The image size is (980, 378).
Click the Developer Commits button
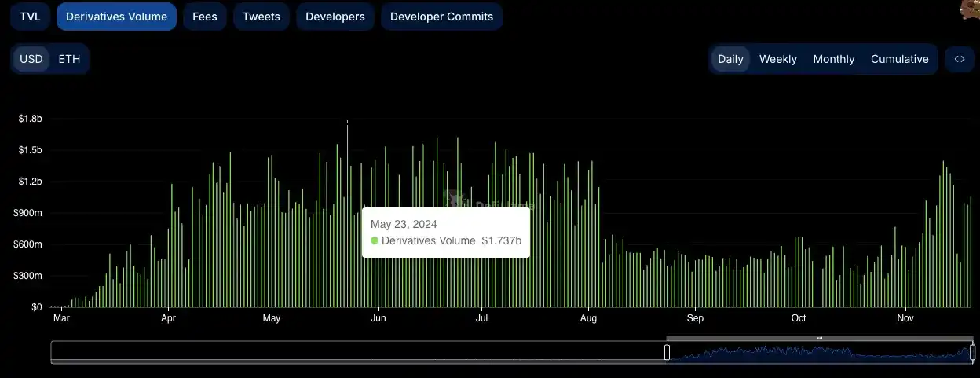tap(441, 17)
